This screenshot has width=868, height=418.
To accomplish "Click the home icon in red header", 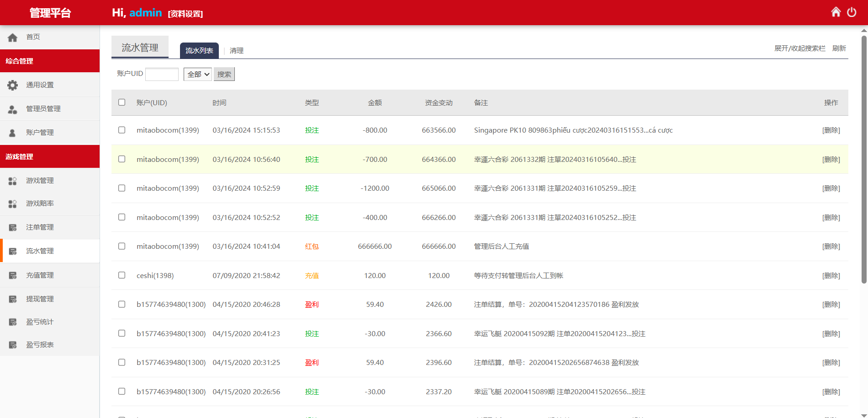I will [836, 12].
